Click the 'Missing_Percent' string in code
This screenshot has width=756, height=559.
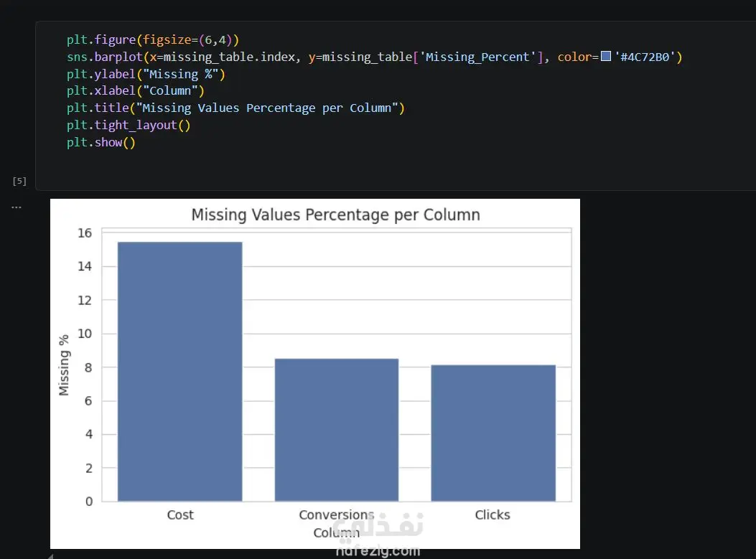[x=478, y=57]
